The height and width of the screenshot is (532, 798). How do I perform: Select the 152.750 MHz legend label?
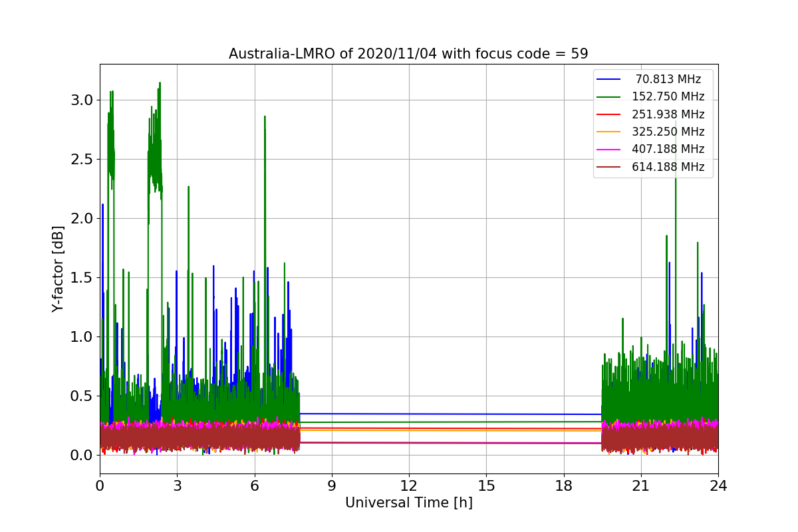pos(668,96)
